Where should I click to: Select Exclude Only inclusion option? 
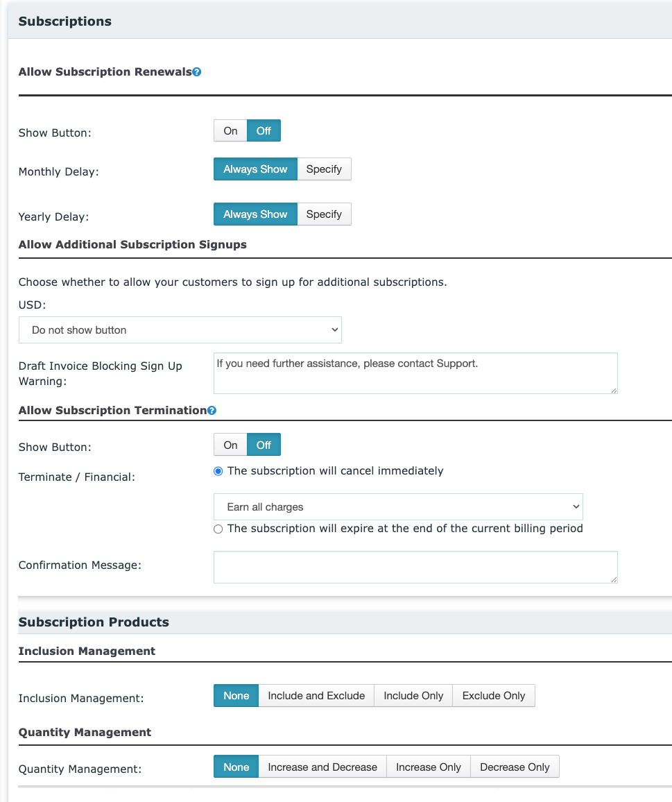click(494, 696)
